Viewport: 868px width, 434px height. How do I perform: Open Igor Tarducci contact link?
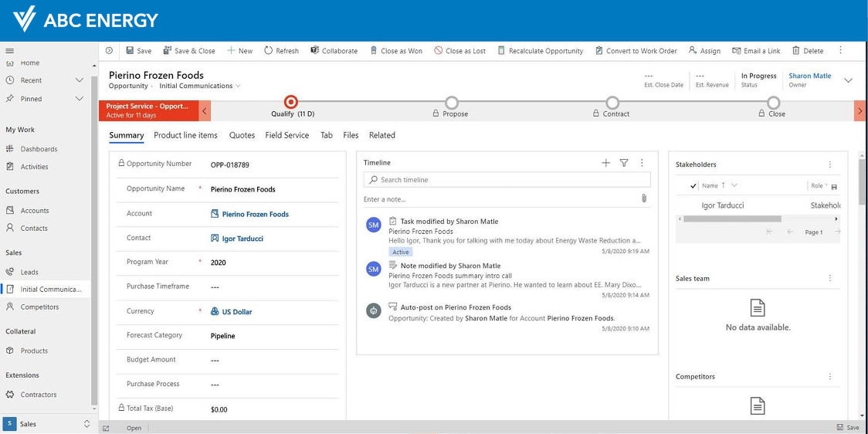pos(242,239)
